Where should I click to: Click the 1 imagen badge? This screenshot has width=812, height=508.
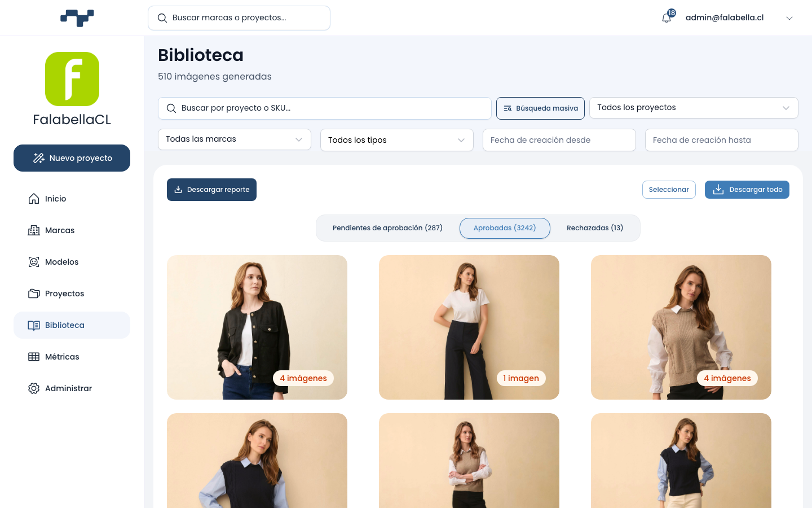click(521, 378)
